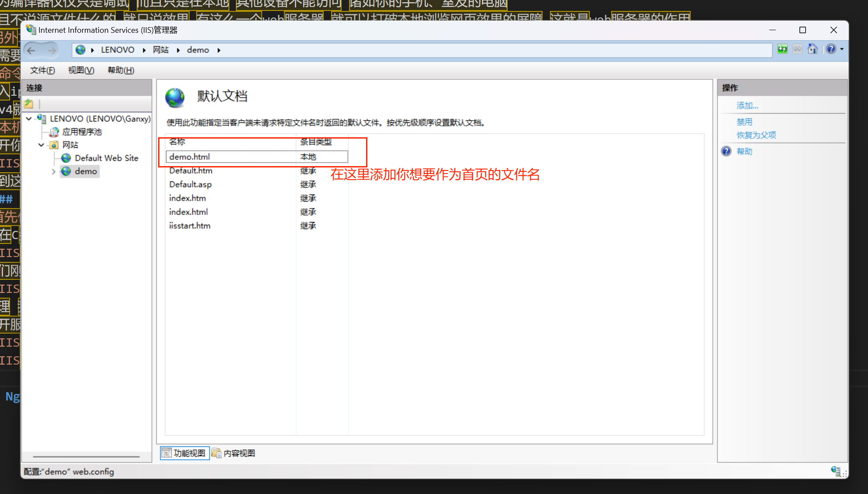Select demo tree item
Screen dimensions: 868x494
coord(86,171)
